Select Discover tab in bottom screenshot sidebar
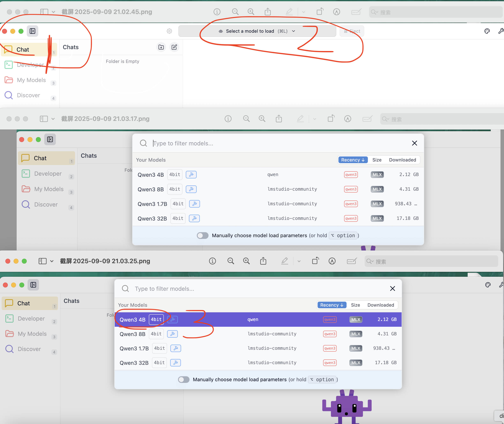The height and width of the screenshot is (424, 504). [x=30, y=349]
